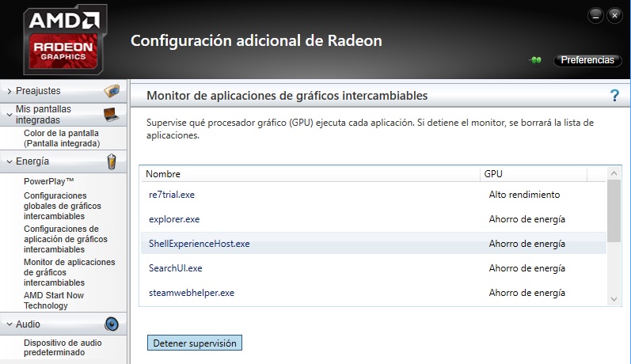Open the PowerPlay settings page

tap(49, 181)
